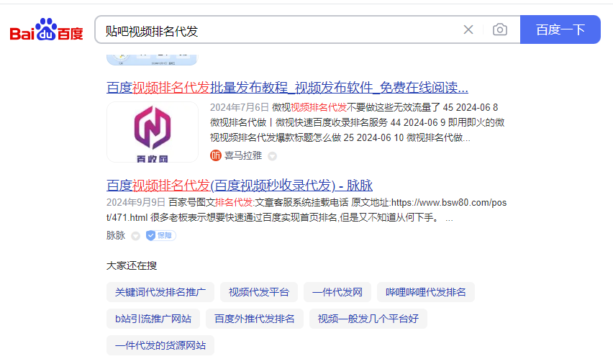Select related search b站引流推广网站
Viewport: 613px width, 364px height.
coord(153,319)
